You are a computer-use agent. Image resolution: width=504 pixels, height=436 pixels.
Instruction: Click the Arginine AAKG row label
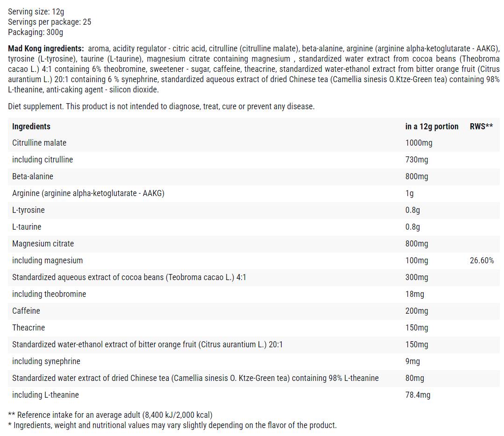tap(88, 193)
